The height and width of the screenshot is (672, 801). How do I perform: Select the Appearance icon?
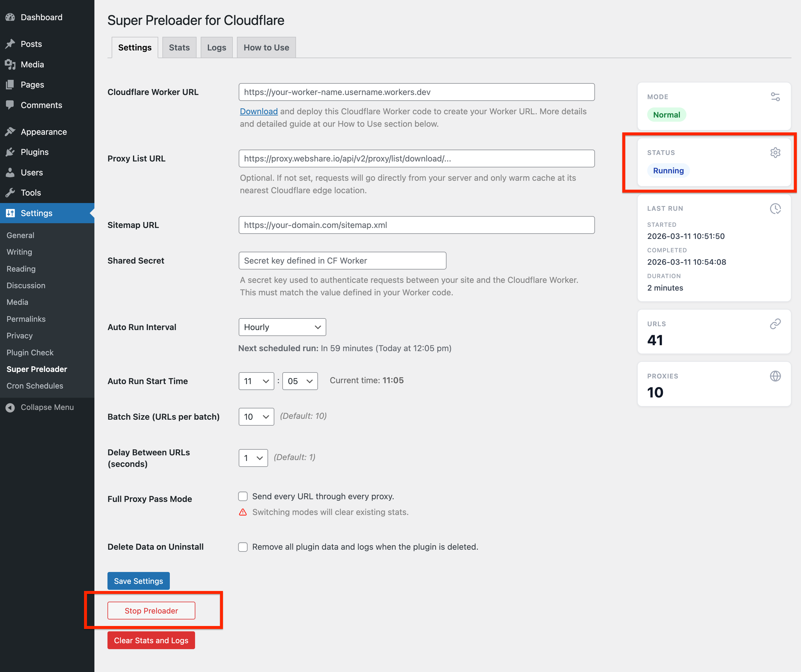(x=10, y=131)
